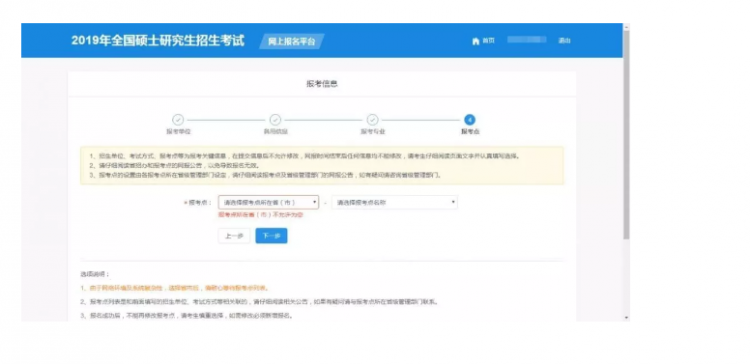The height and width of the screenshot is (364, 750).
Task: Click the checkmark circle between 报考单位 and 报考专业
Action: point(275,120)
